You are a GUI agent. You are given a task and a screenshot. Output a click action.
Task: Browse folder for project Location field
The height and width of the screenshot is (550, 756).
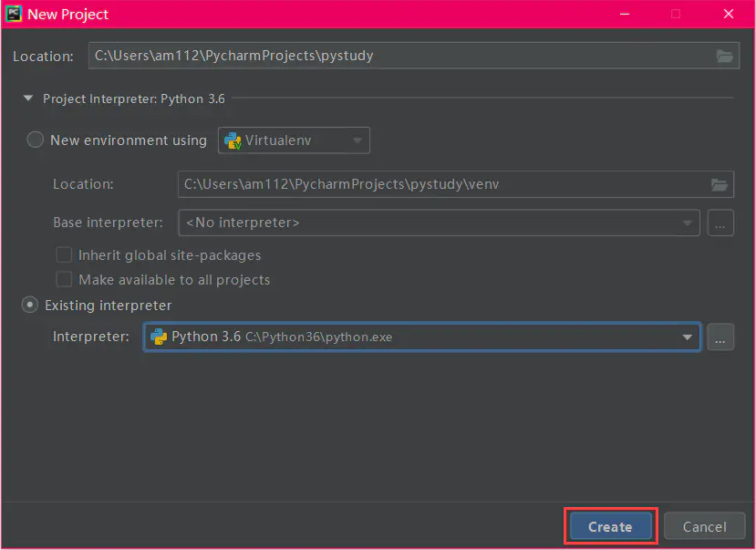725,56
